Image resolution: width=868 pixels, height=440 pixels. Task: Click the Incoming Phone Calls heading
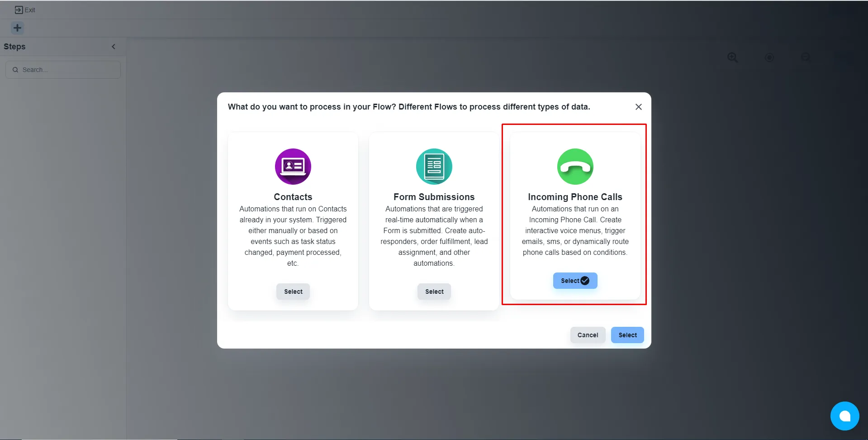point(575,197)
